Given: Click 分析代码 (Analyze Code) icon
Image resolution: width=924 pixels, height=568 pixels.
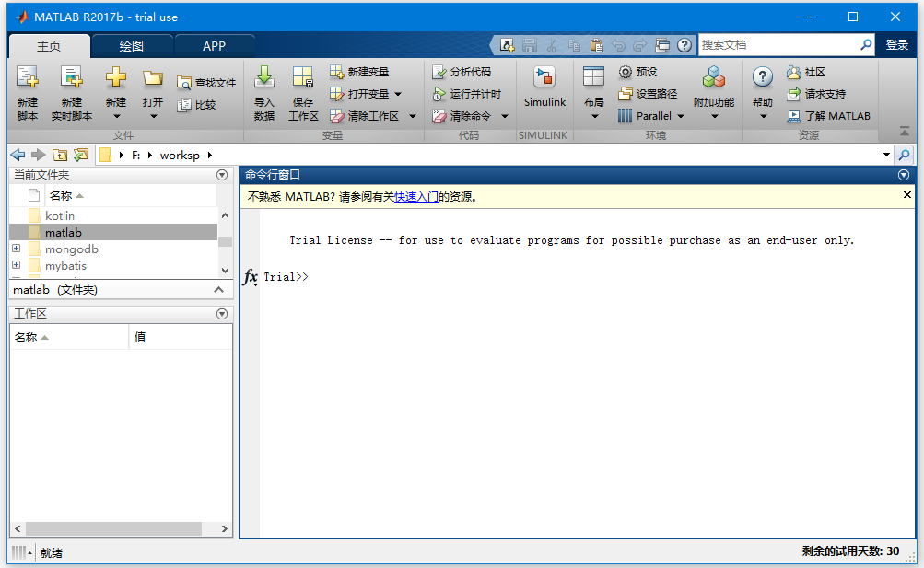Looking at the screenshot, I should [x=439, y=72].
